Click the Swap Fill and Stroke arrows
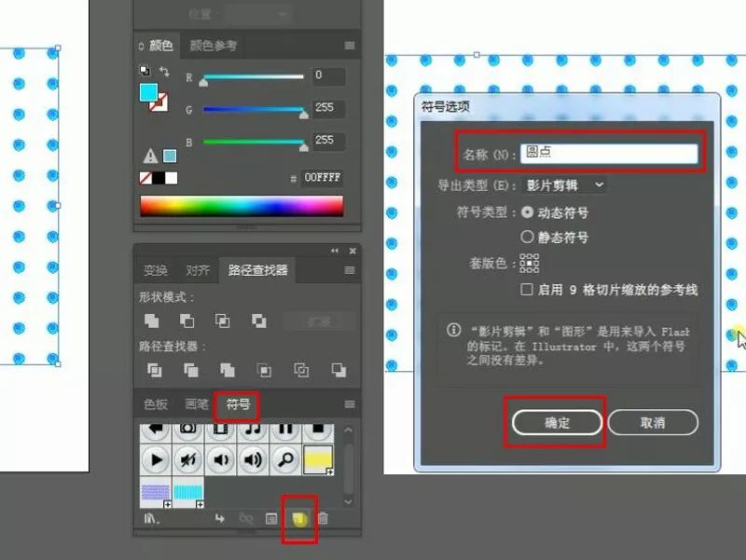This screenshot has width=746, height=560. point(165,71)
